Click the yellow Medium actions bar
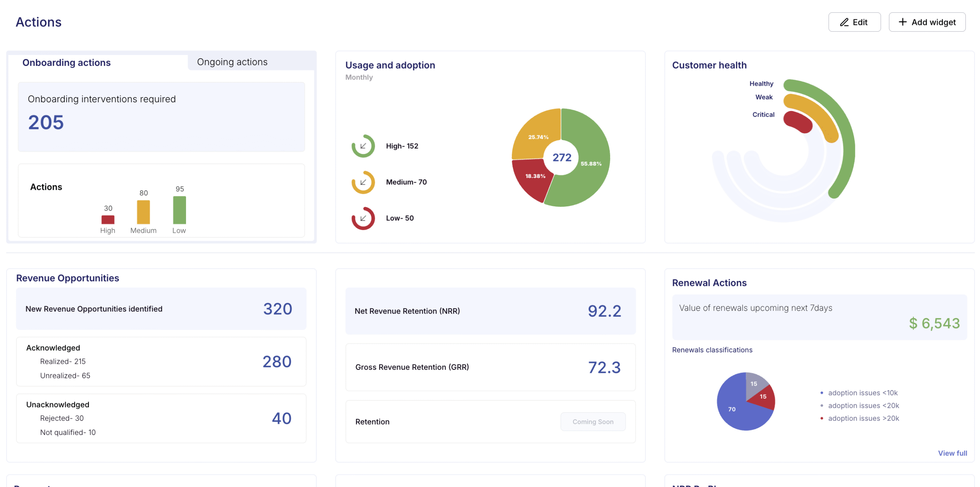 tap(143, 212)
